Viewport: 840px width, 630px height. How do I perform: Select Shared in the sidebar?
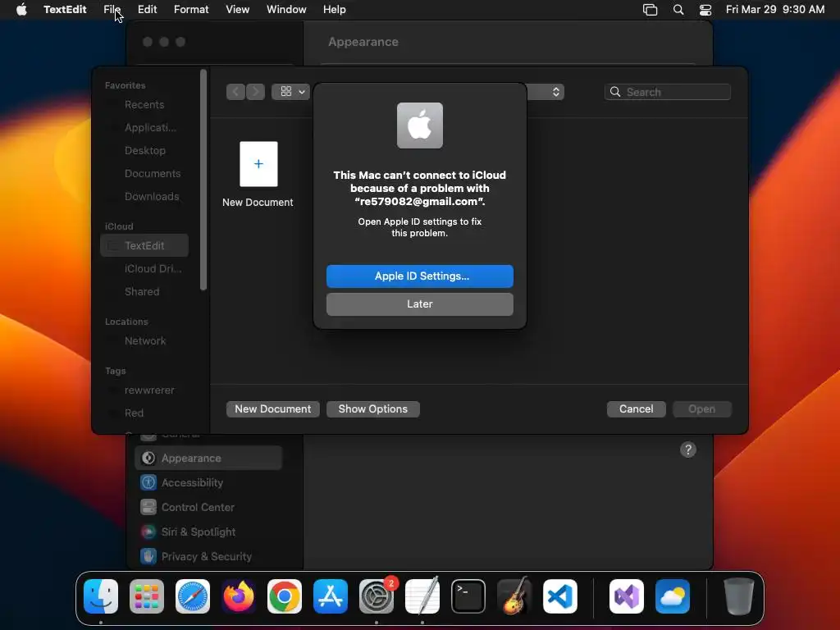pyautogui.click(x=144, y=292)
